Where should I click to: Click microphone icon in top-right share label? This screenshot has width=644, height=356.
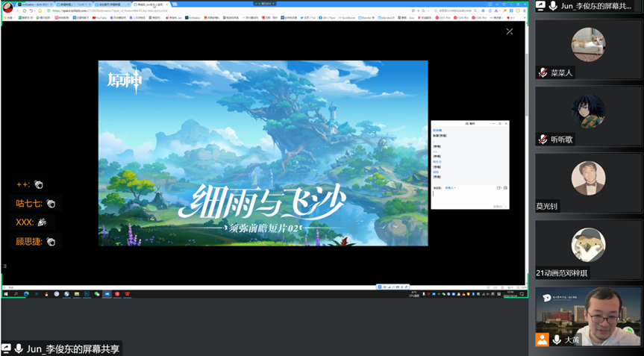pos(553,6)
